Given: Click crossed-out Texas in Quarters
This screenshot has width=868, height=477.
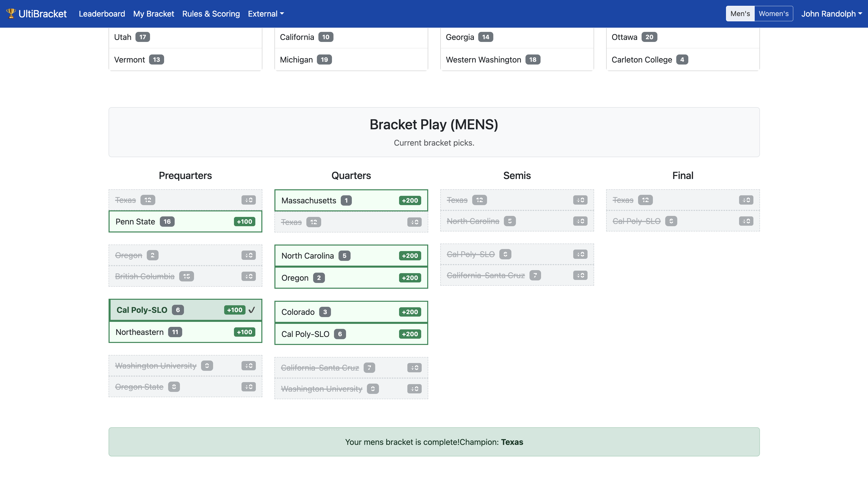Looking at the screenshot, I should (x=351, y=222).
